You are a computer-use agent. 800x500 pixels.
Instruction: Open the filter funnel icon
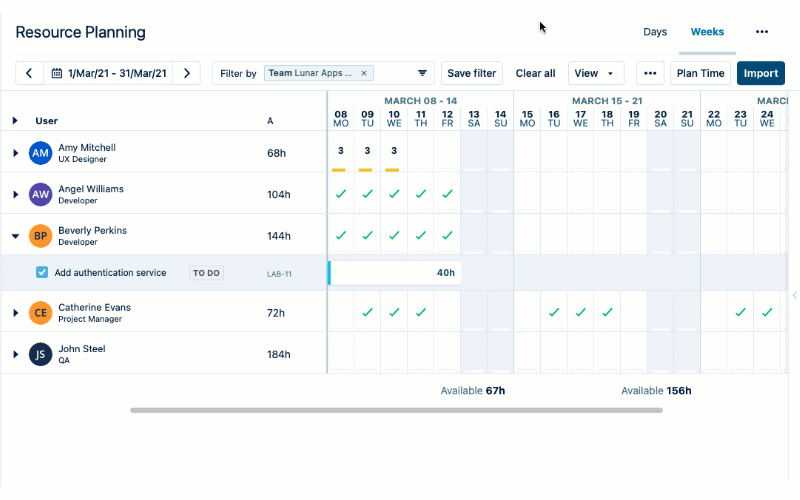point(422,73)
